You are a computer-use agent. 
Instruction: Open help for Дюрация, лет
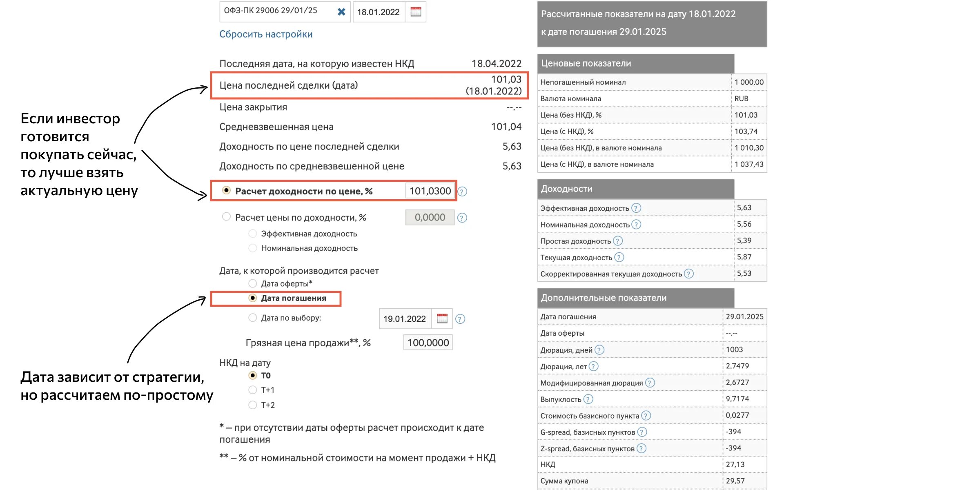594,366
